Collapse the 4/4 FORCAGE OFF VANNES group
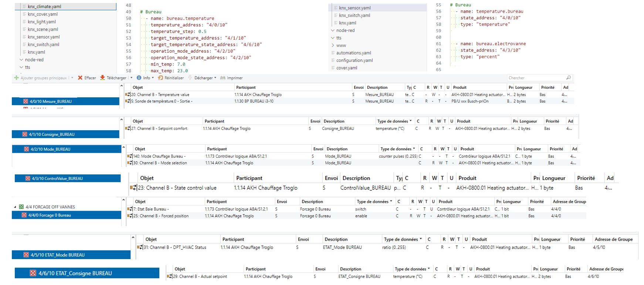This screenshot has height=285, width=644. (x=15, y=207)
